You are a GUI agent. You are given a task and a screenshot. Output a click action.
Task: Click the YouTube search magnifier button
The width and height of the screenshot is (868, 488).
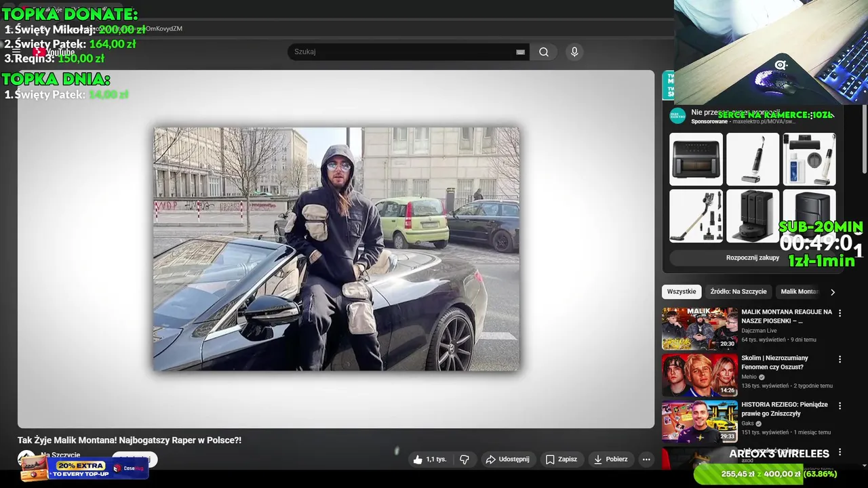tap(544, 52)
